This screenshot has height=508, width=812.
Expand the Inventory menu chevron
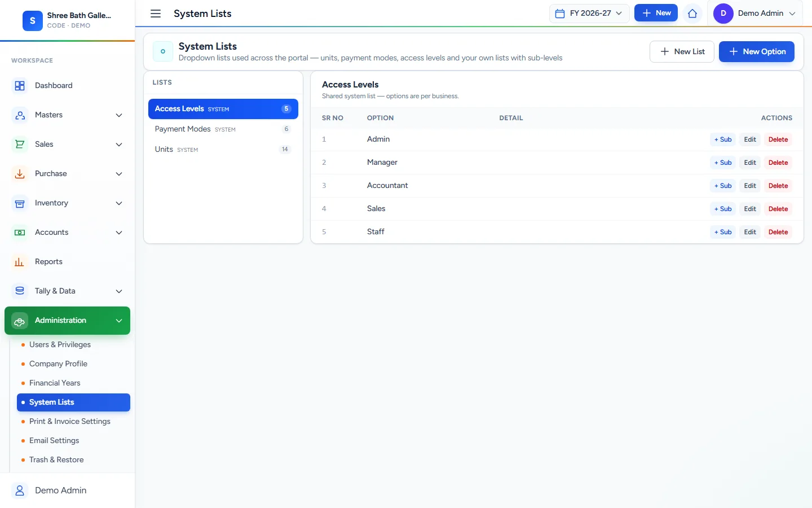tap(119, 203)
